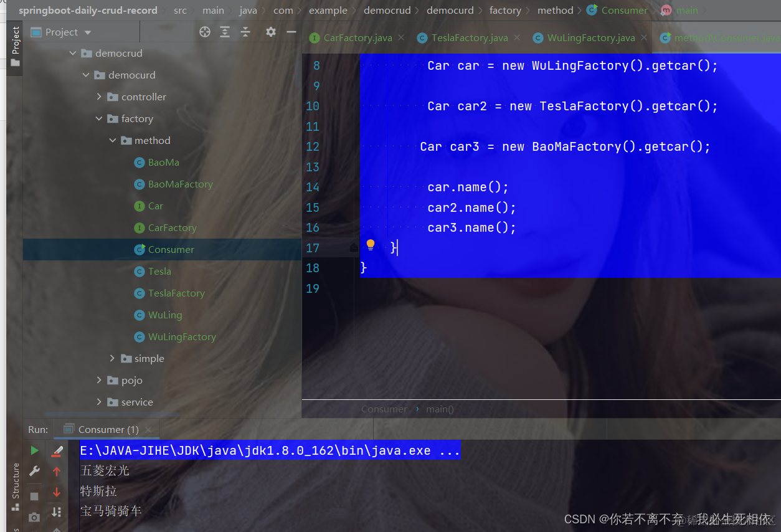Click output line 特斯拉
Viewport: 781px width, 532px height.
point(98,491)
